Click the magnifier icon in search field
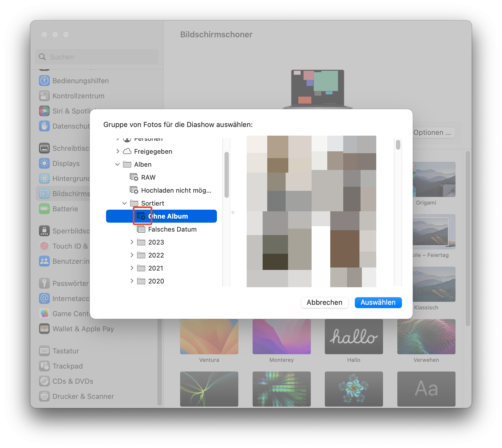This screenshot has height=448, width=502. (42, 57)
